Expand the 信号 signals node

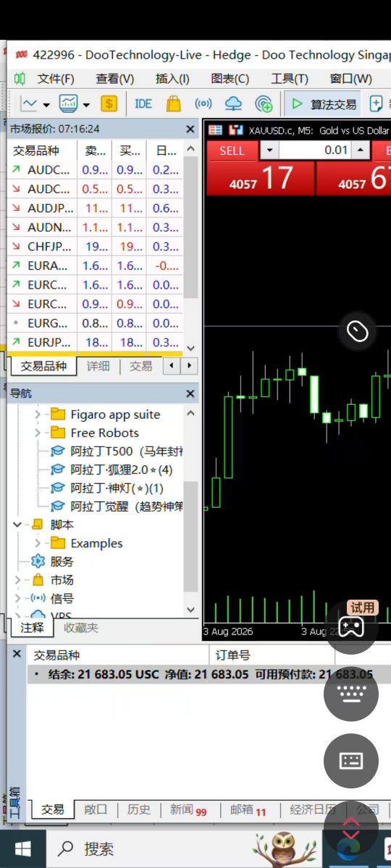click(x=18, y=598)
